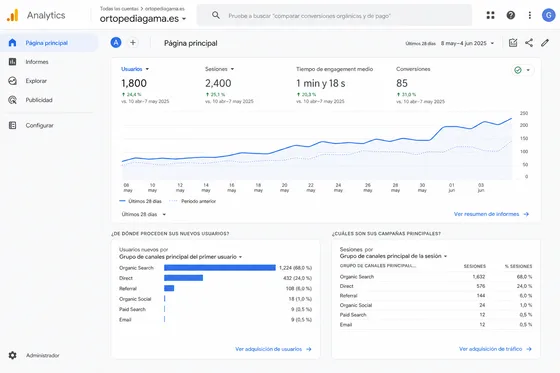Image resolution: width=560 pixels, height=373 pixels.
Task: Click the Configurar sidebar icon
Action: click(x=12, y=125)
